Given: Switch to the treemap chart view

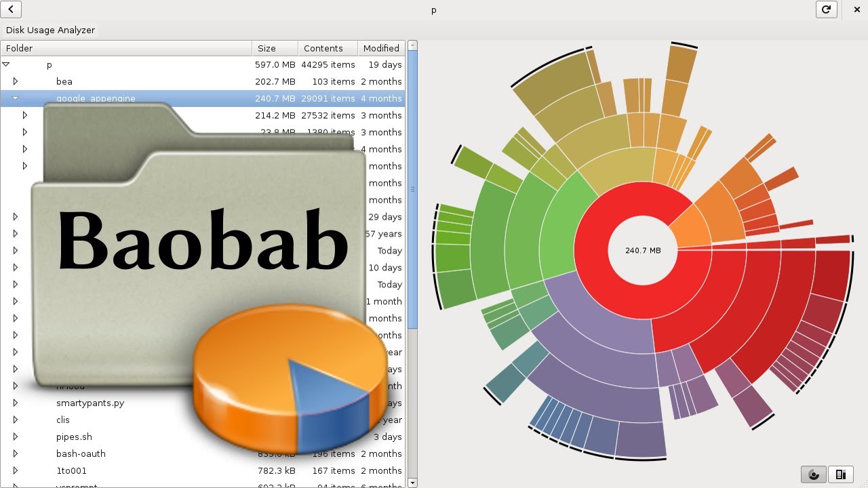Looking at the screenshot, I should click(840, 474).
